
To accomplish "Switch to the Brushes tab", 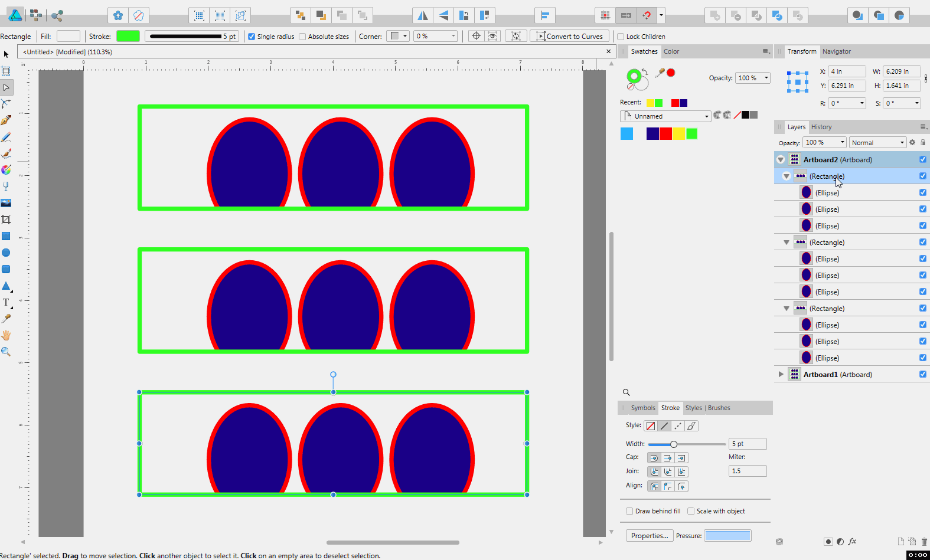I will point(719,408).
